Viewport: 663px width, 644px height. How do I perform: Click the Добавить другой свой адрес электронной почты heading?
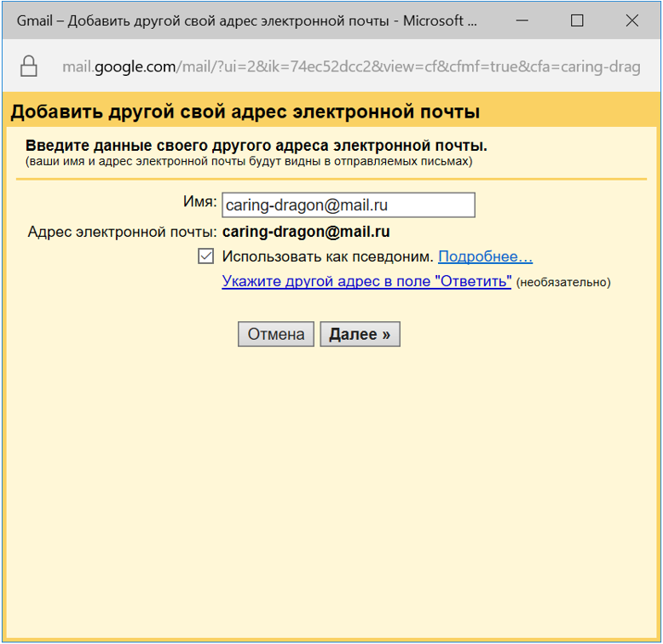click(x=245, y=112)
